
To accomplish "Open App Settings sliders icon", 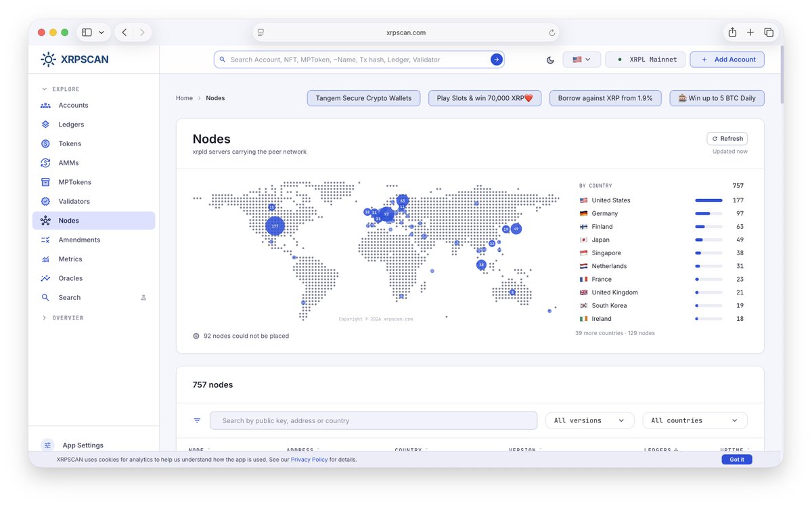I will 47,445.
